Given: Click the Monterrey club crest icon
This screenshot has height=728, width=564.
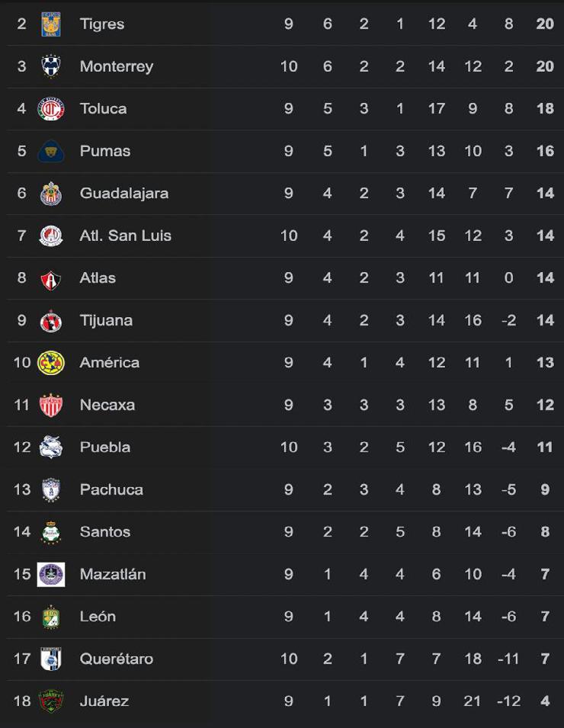Looking at the screenshot, I should (x=51, y=66).
